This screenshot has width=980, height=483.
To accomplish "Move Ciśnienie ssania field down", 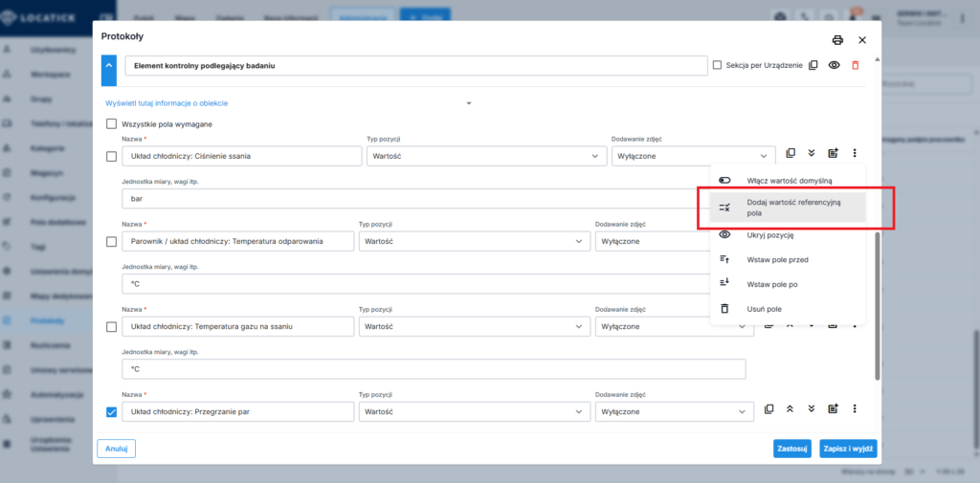I will pos(812,153).
